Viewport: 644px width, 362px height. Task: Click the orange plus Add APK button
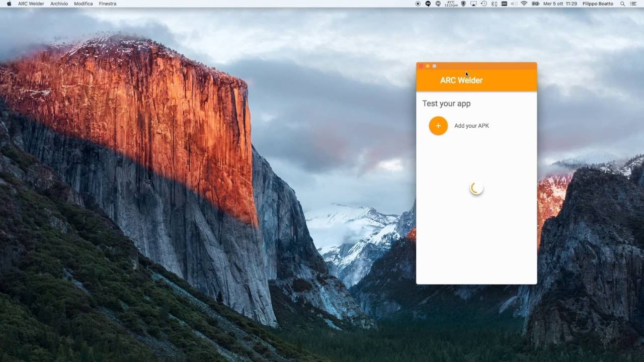pyautogui.click(x=438, y=126)
